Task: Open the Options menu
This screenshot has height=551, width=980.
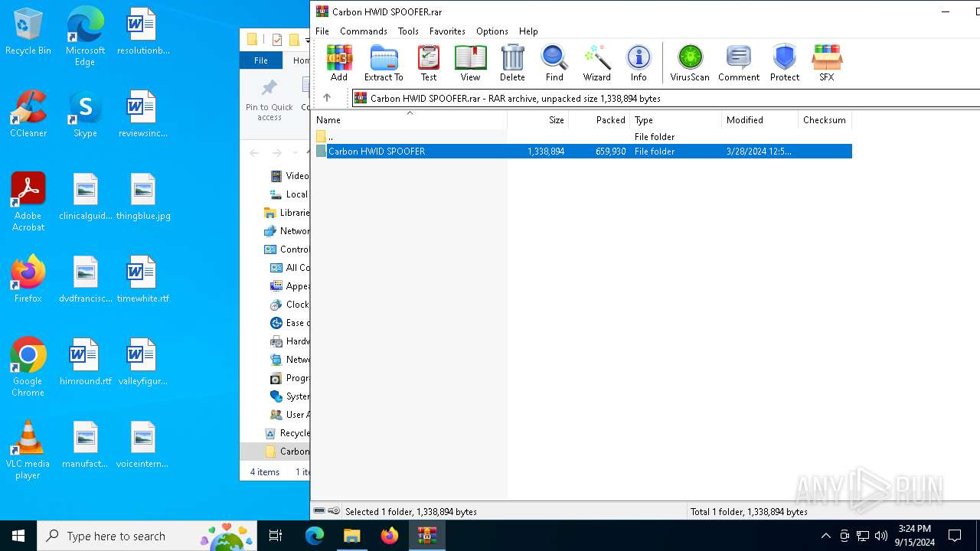Action: (492, 31)
